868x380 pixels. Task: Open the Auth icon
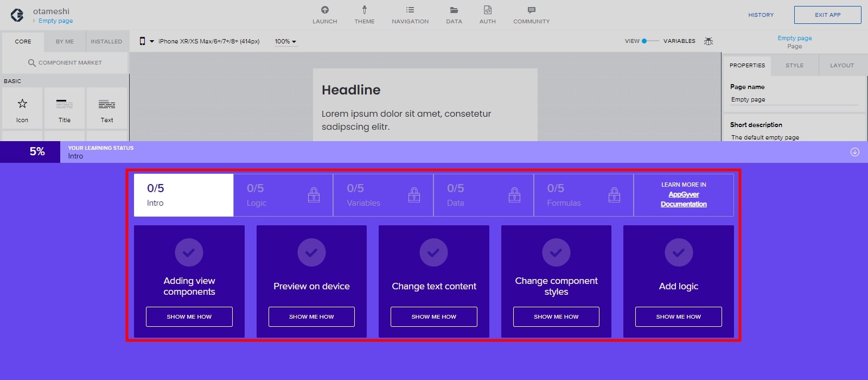pos(487,10)
